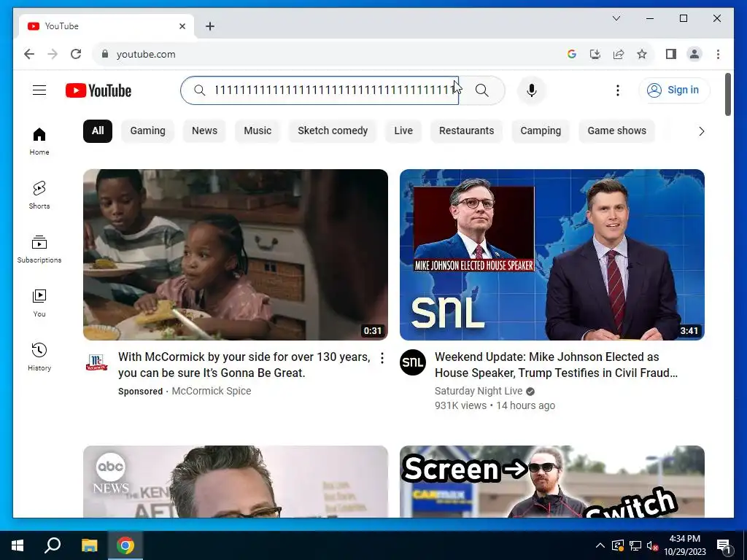Image resolution: width=747 pixels, height=560 pixels.
Task: Click the YouTube logo
Action: [x=98, y=90]
